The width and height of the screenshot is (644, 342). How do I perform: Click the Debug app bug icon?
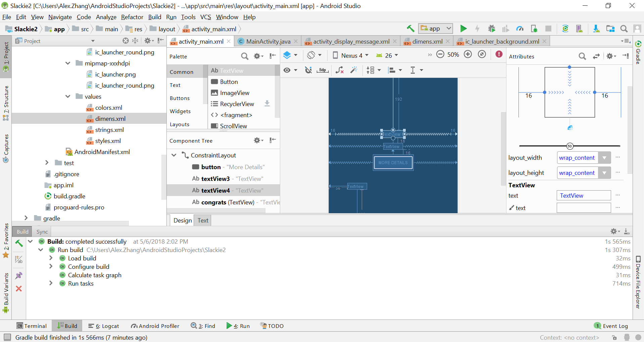(x=492, y=29)
